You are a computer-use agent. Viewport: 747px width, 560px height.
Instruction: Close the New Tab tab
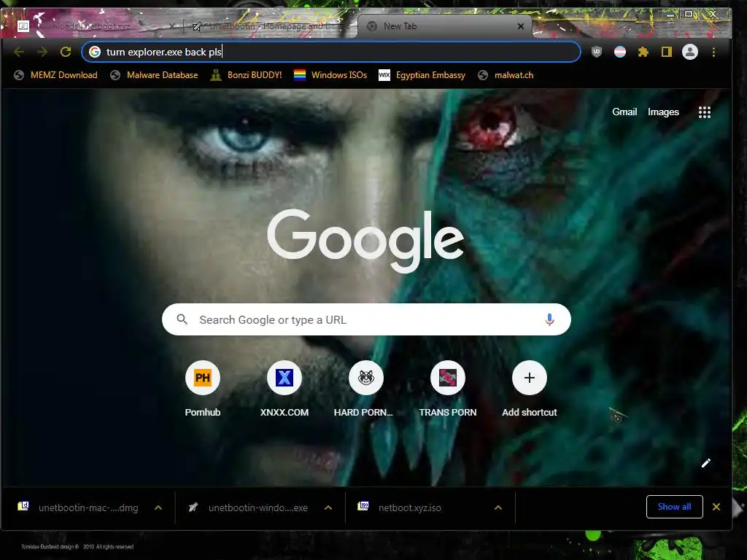[521, 26]
